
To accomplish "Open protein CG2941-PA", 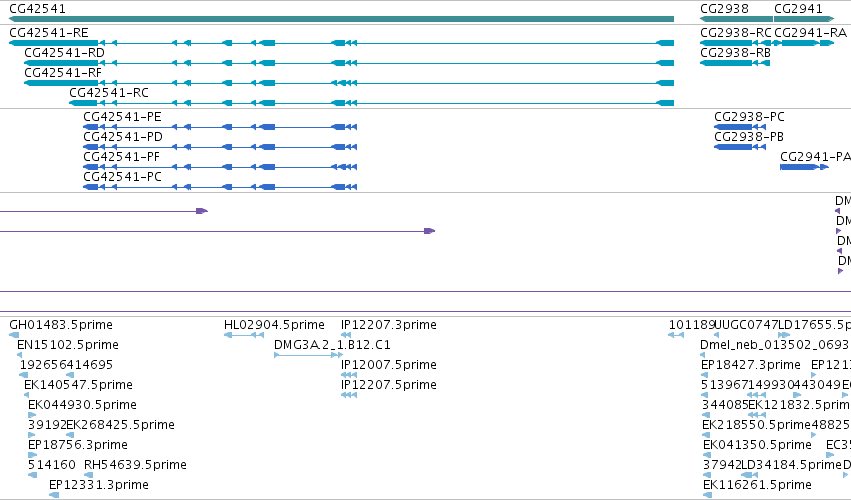I will point(815,157).
